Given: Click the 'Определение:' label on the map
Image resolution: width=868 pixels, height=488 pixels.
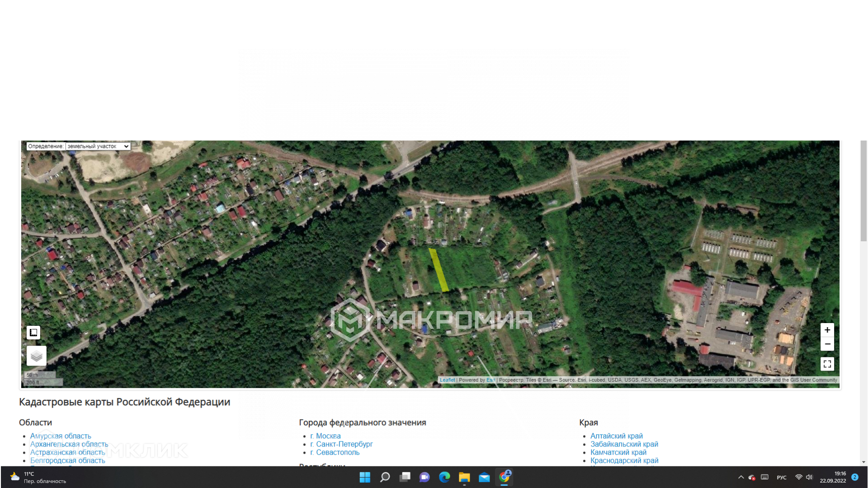Looking at the screenshot, I should (46, 146).
